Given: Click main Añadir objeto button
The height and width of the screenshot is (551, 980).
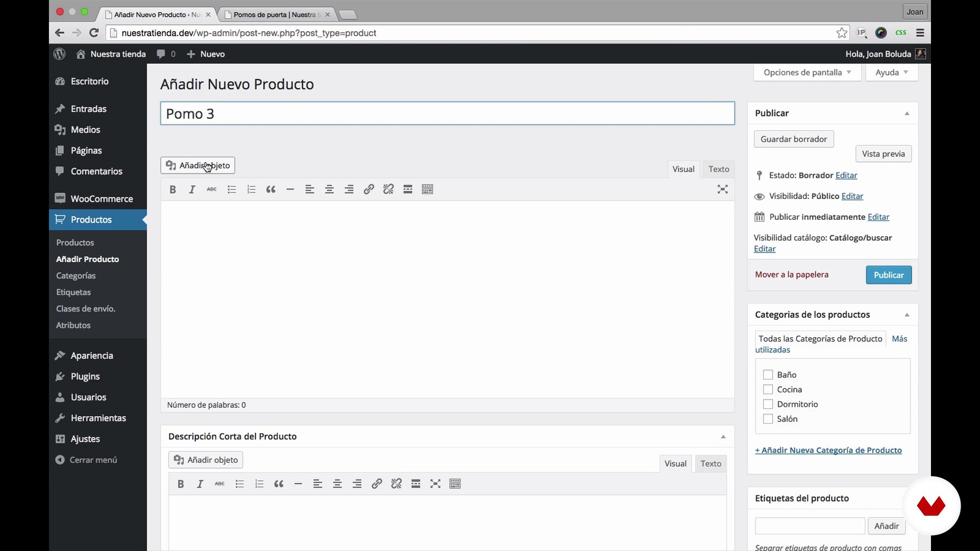Looking at the screenshot, I should (x=198, y=165).
